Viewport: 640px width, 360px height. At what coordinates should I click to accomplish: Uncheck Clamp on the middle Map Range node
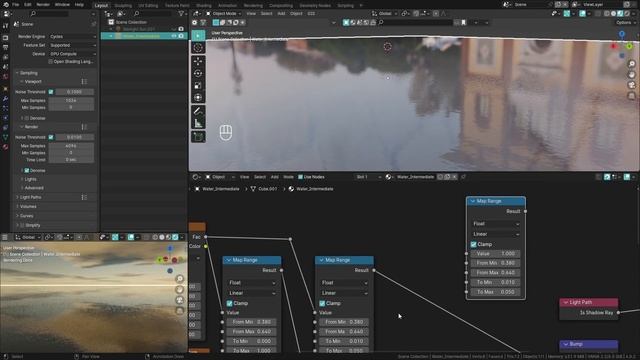pyautogui.click(x=322, y=303)
